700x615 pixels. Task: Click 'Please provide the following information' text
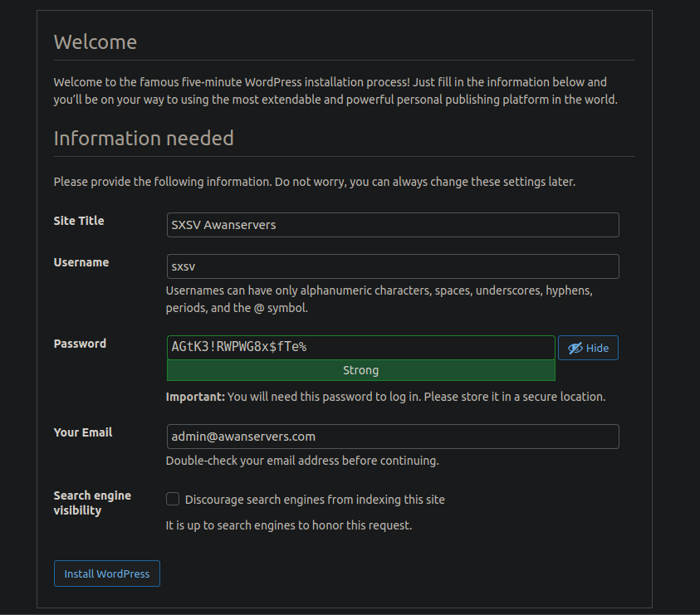tap(314, 182)
